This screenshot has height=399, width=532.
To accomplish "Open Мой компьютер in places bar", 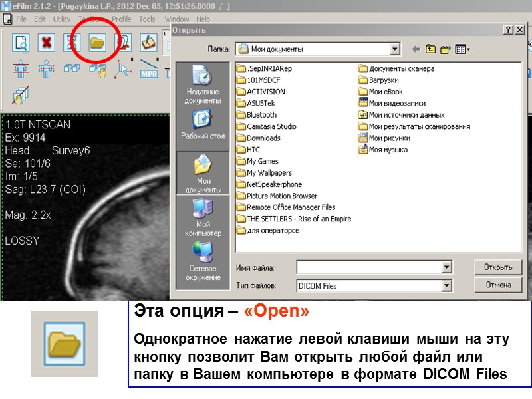I will click(203, 217).
